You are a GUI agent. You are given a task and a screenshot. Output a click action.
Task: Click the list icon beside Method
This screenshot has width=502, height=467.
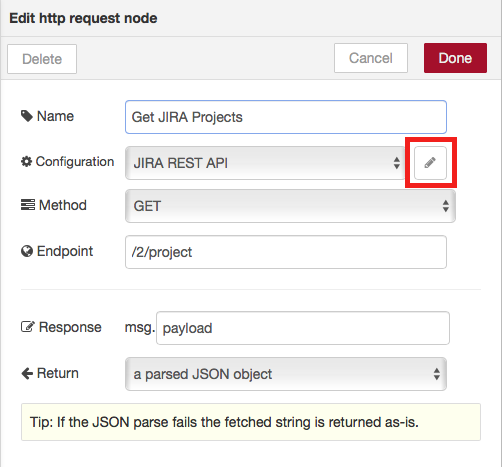coord(28,205)
